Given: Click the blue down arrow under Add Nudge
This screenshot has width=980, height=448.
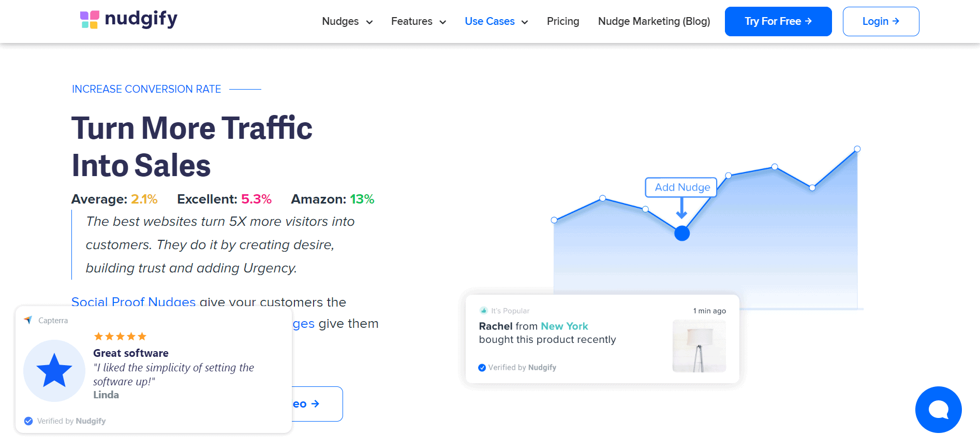Looking at the screenshot, I should point(681,209).
